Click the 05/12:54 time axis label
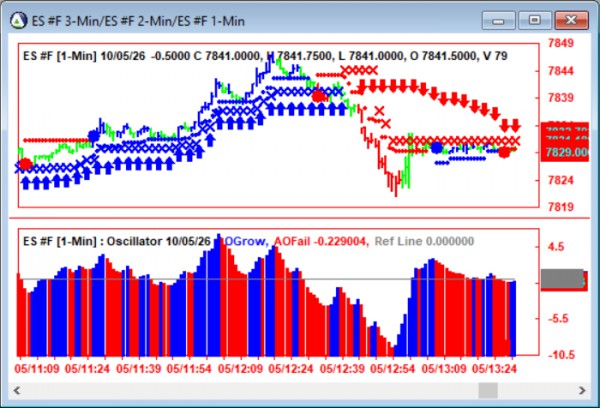 point(393,369)
